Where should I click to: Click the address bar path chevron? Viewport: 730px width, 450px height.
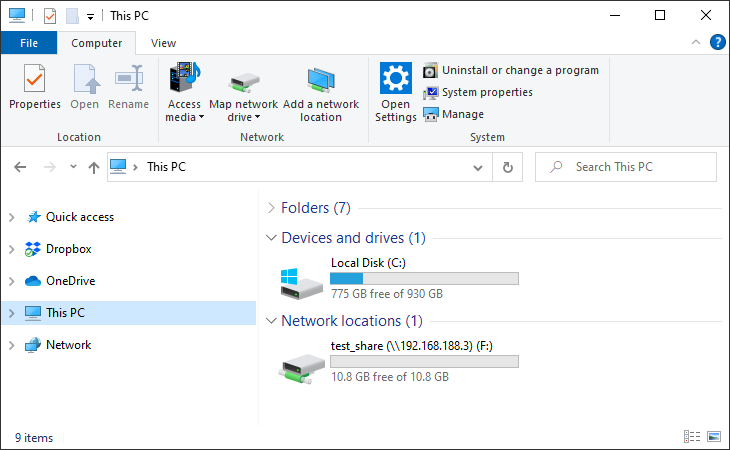[135, 167]
